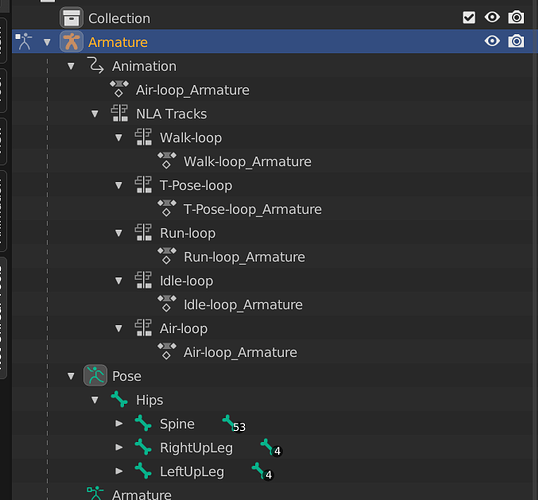This screenshot has width=538, height=500.
Task: Hide Collection in viewport via eye icon
Action: click(x=492, y=17)
